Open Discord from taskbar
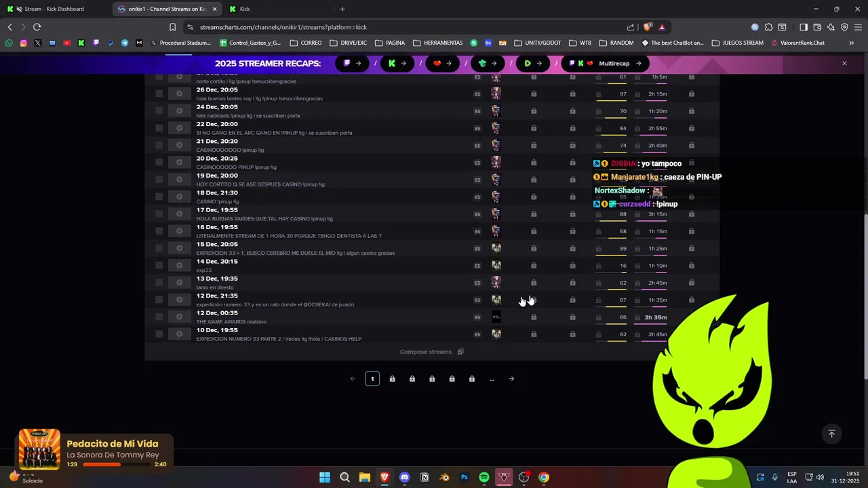Screen dimensions: 868x488 click(x=405, y=477)
